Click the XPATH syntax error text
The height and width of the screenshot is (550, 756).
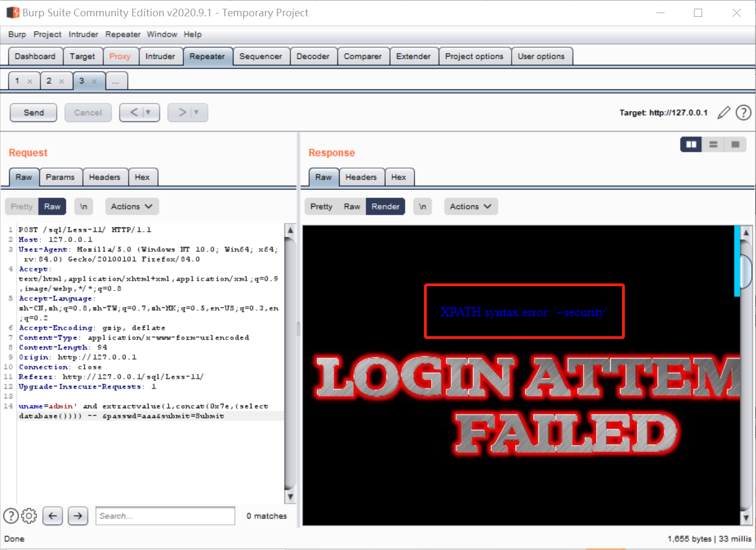(524, 312)
